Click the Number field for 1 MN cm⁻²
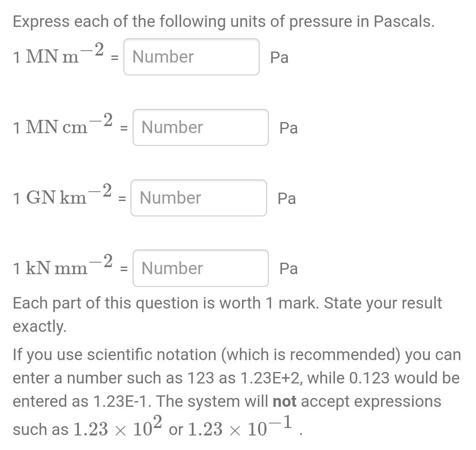Screen dimensions: 476x450 [x=200, y=127]
